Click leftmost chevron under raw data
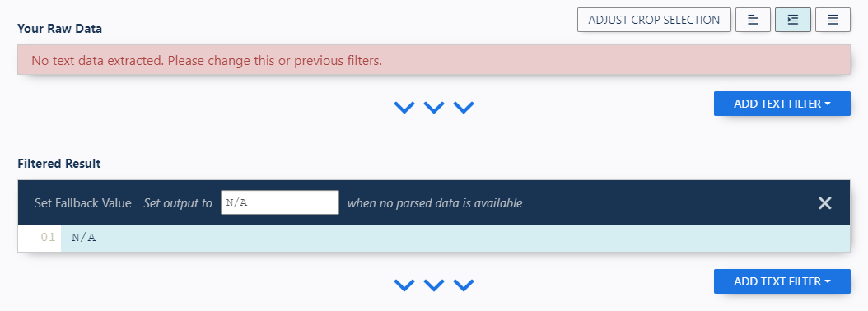The image size is (868, 311). point(404,107)
